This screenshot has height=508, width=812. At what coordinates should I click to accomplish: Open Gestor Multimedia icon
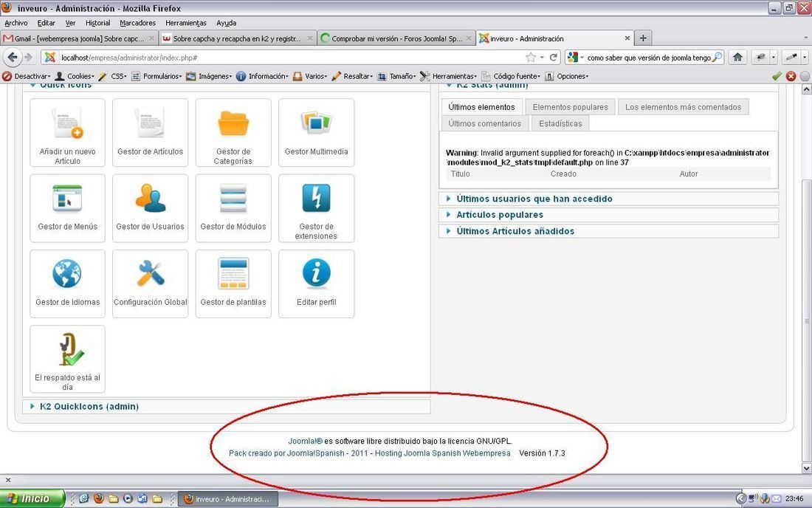317,133
